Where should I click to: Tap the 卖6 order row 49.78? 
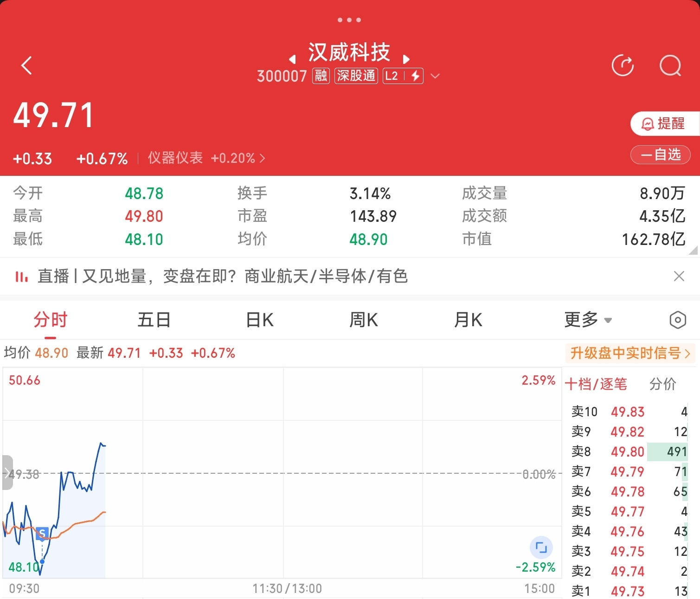[629, 491]
